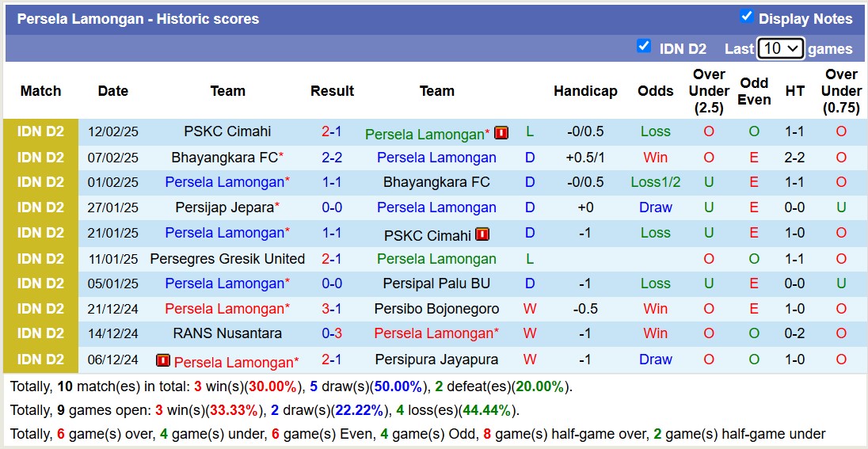
Task: Click handicap -0.5 in Persibo Bojonegoro row
Action: point(585,309)
